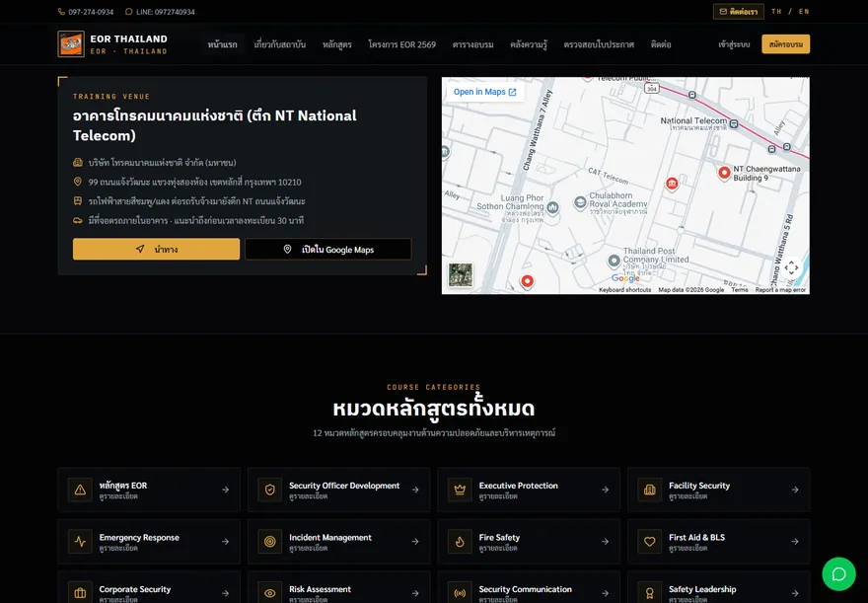The image size is (868, 603).
Task: Click the briefcase icon for Corporate Security
Action: 80,593
